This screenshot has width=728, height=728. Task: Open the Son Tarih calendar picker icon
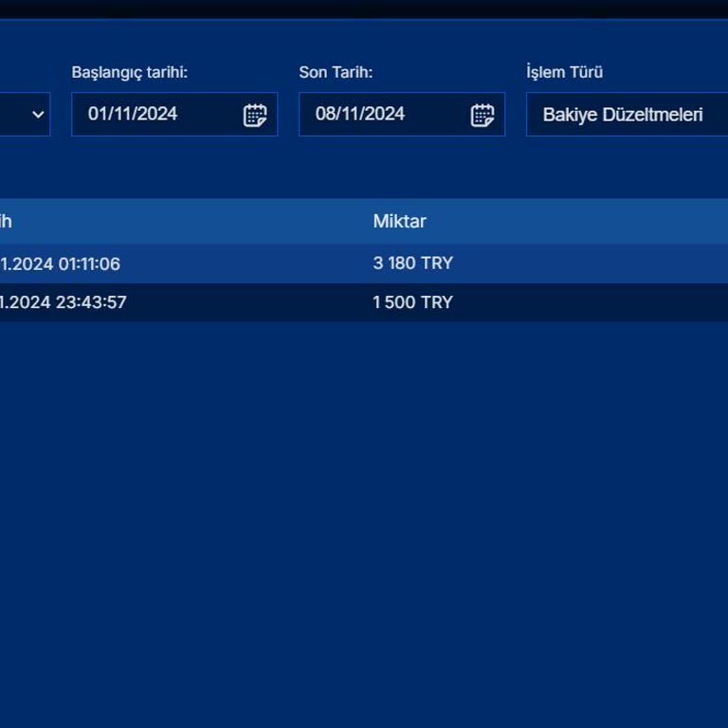point(482,115)
